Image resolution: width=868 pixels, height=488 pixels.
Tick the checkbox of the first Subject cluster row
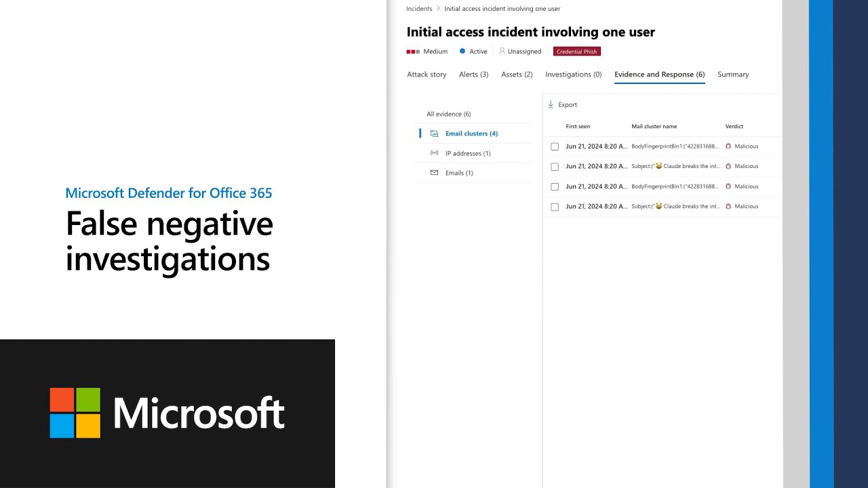coord(555,167)
